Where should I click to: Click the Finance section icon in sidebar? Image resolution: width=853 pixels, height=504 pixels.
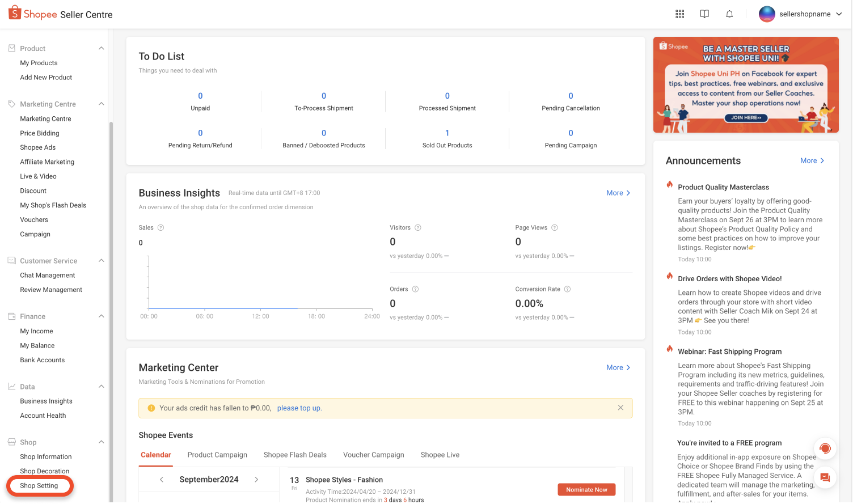(x=12, y=316)
